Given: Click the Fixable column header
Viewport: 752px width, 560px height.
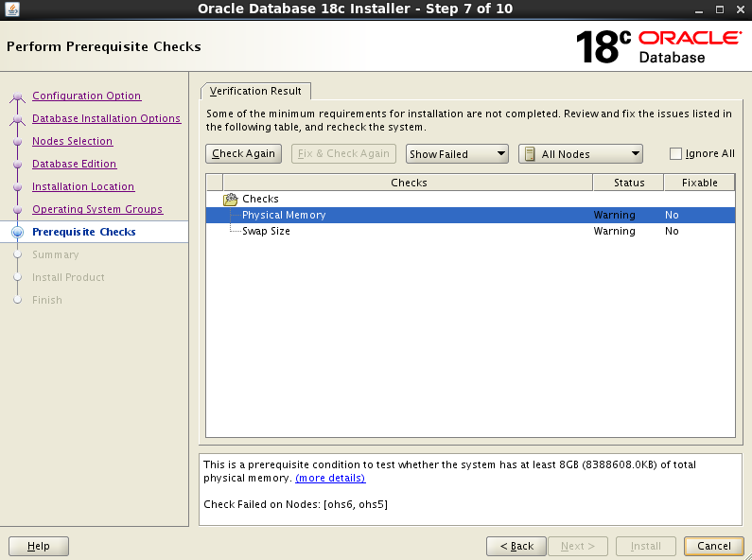Looking at the screenshot, I should (700, 183).
